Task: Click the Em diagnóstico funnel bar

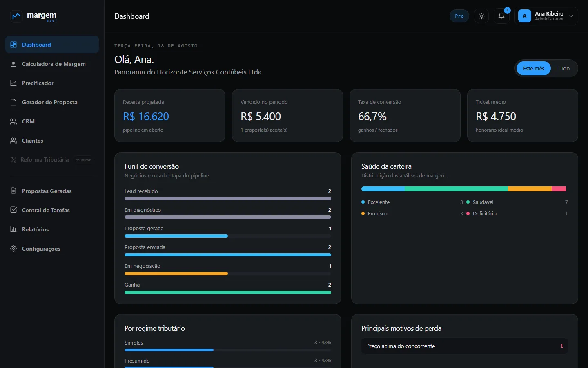Action: pos(228,217)
